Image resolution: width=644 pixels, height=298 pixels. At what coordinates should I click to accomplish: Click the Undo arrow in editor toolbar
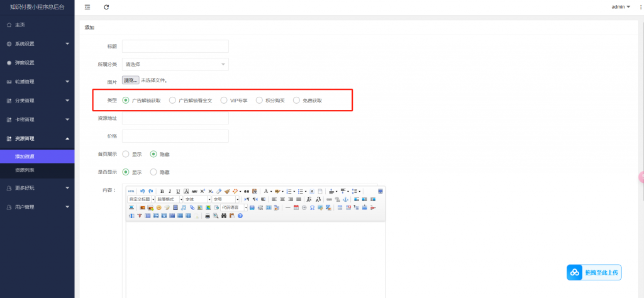point(143,191)
